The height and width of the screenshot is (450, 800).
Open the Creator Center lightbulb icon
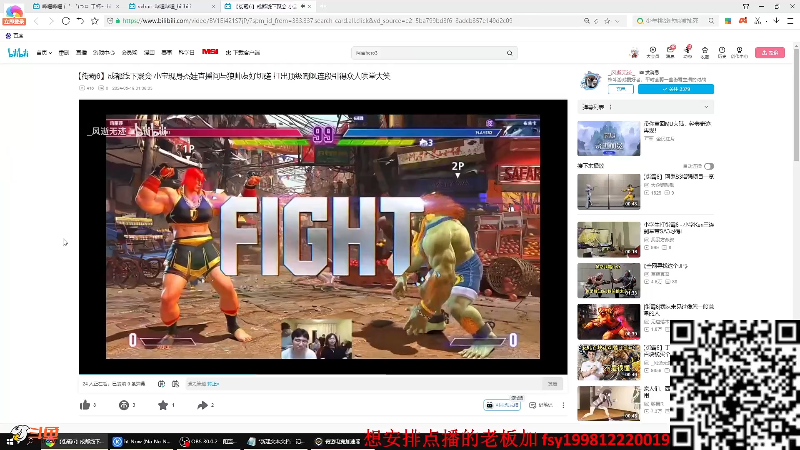739,52
